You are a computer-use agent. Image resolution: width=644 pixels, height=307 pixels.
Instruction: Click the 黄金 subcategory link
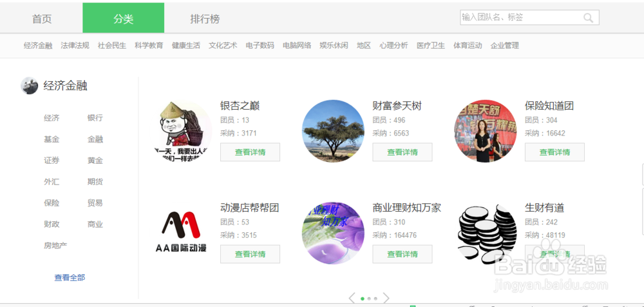coord(95,161)
